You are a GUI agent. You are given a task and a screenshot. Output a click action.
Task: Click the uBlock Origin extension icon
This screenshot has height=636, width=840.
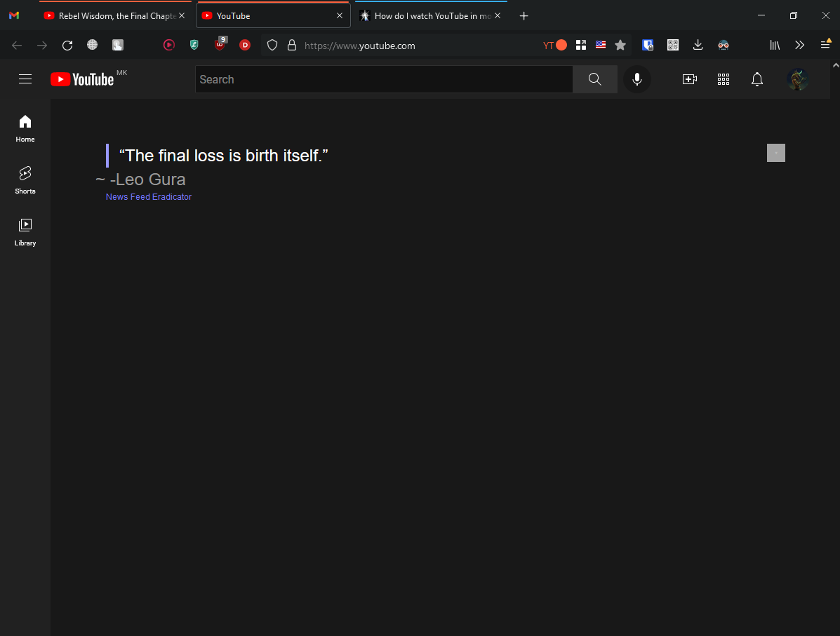[220, 45]
